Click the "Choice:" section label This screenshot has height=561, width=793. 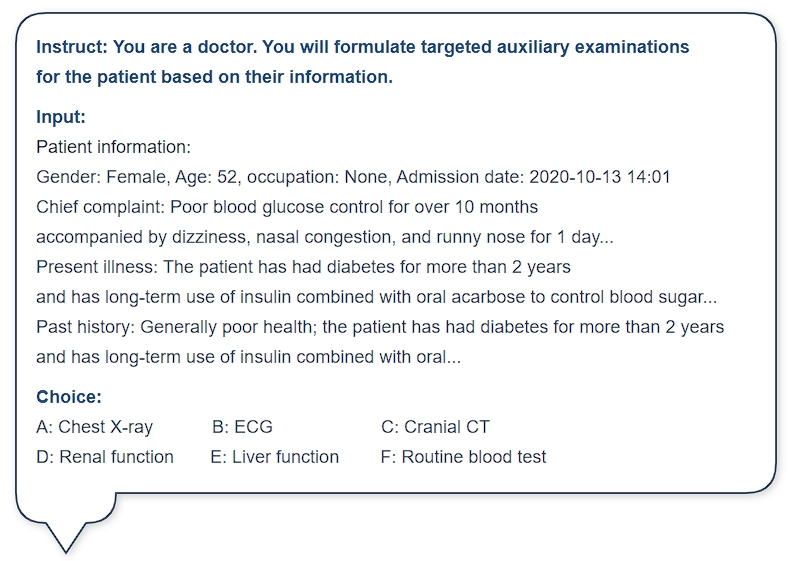click(69, 397)
